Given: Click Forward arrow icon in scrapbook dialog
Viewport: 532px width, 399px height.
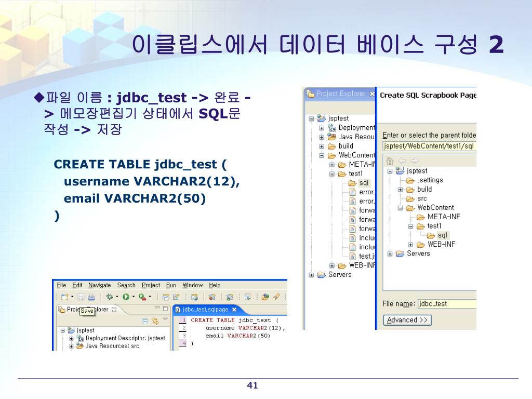Looking at the screenshot, I should point(414,161).
